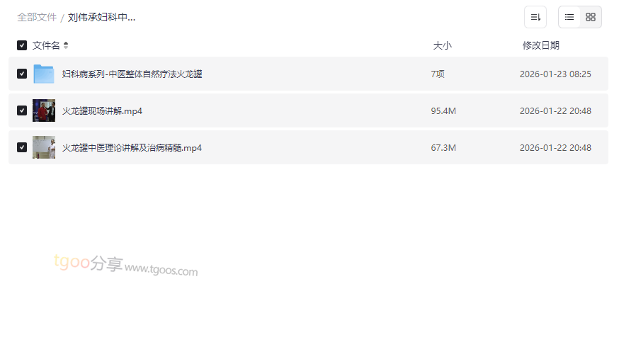Viewport: 619px width, 364px height.
Task: Click the 火龙罐现场讲解.mp4 video thumbnail
Action: [x=44, y=110]
